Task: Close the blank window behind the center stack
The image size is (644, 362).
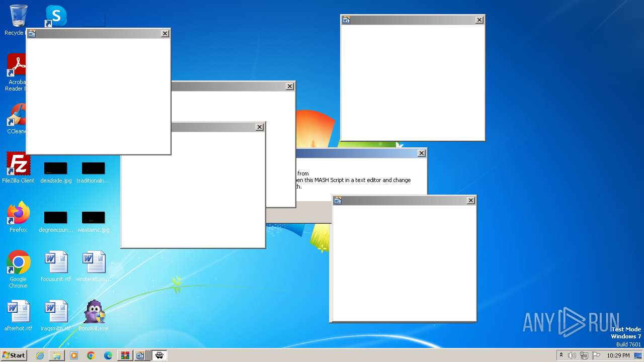Action: 290,86
